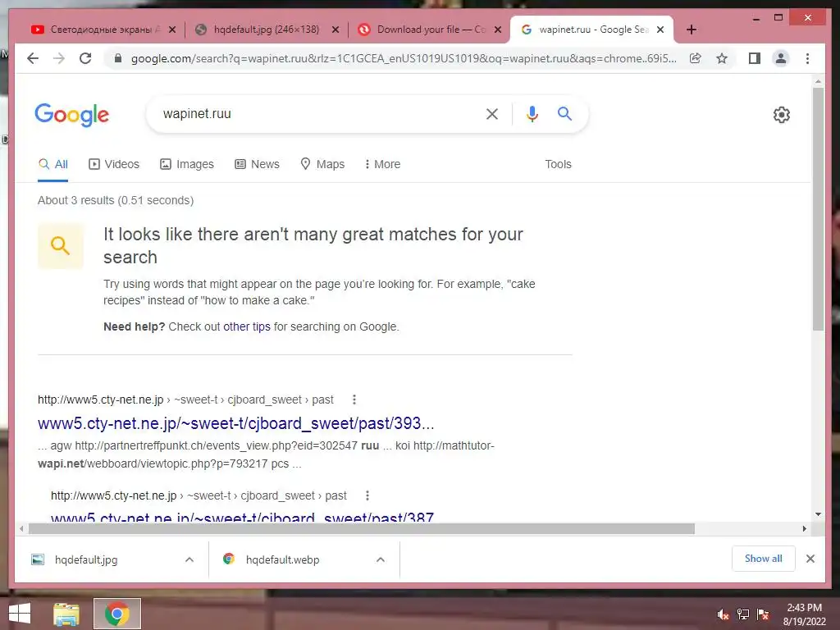Viewport: 840px width, 630px height.
Task: View site info via the lock icon
Action: click(118, 58)
